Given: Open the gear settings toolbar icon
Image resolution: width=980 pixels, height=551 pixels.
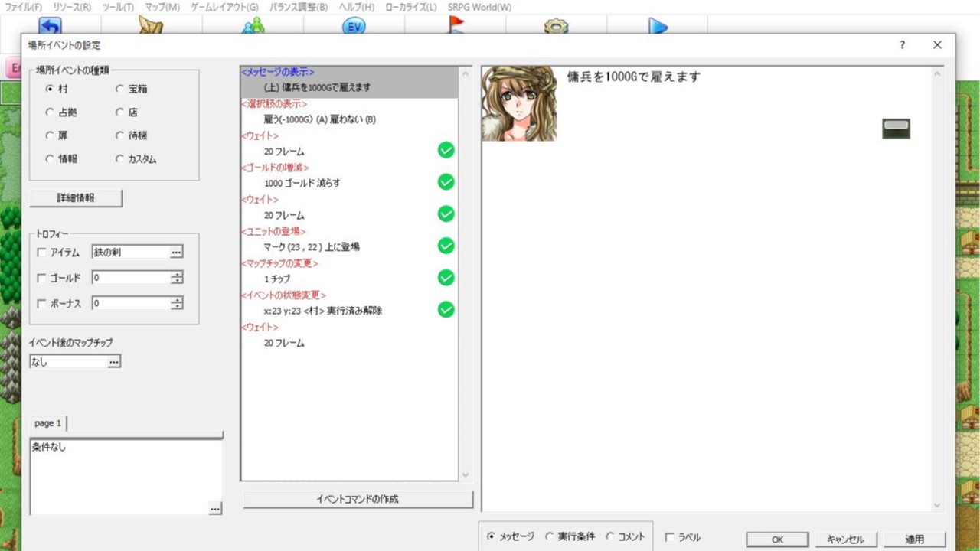Looking at the screenshot, I should pyautogui.click(x=557, y=25).
